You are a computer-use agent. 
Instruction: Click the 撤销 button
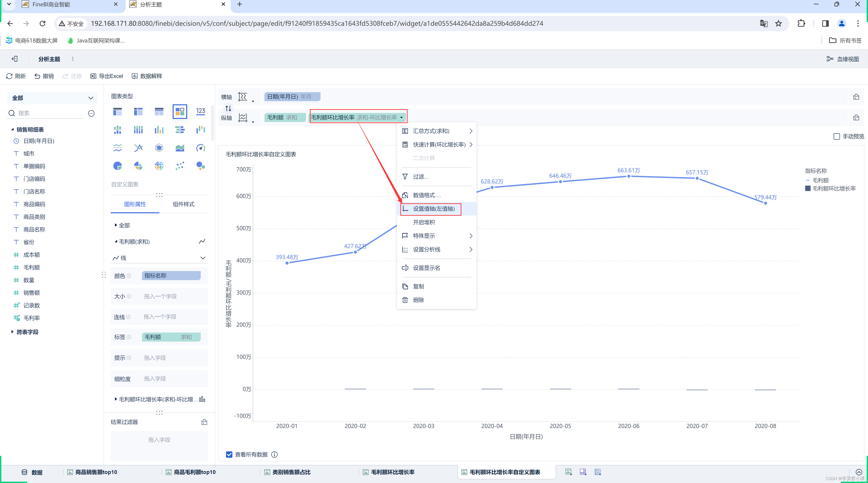tap(44, 76)
